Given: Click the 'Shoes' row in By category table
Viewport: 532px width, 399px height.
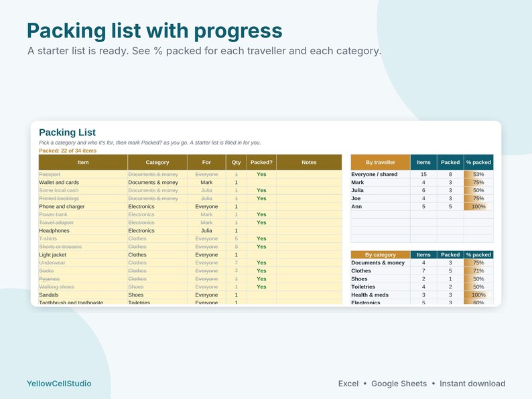Looking at the screenshot, I should coord(422,279).
